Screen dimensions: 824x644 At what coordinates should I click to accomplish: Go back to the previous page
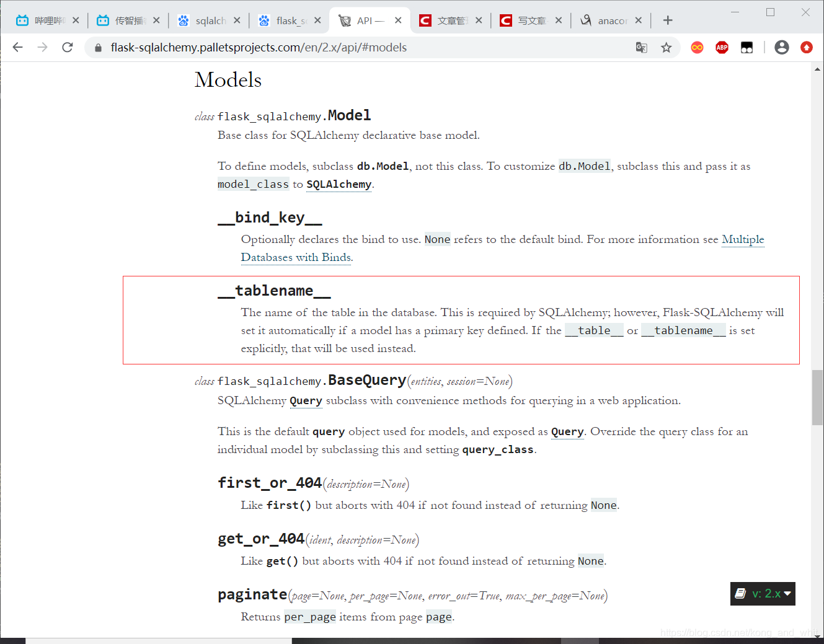(17, 47)
